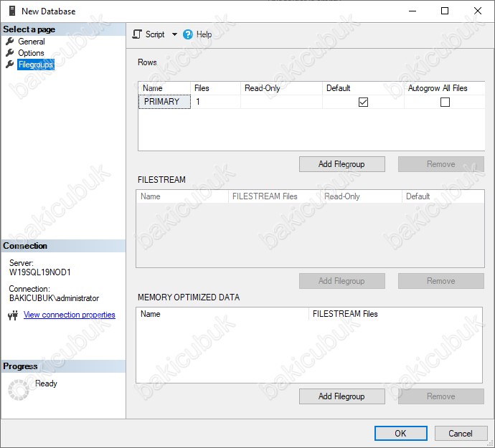The image size is (495, 448).
Task: Click Add Filegroup under the Rows grid
Action: pyautogui.click(x=342, y=164)
